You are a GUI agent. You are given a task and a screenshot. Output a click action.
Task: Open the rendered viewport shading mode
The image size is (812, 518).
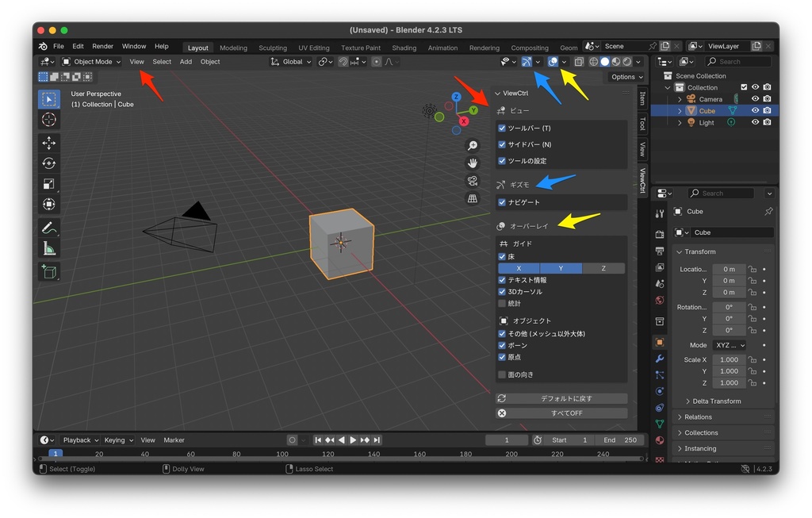click(x=626, y=61)
